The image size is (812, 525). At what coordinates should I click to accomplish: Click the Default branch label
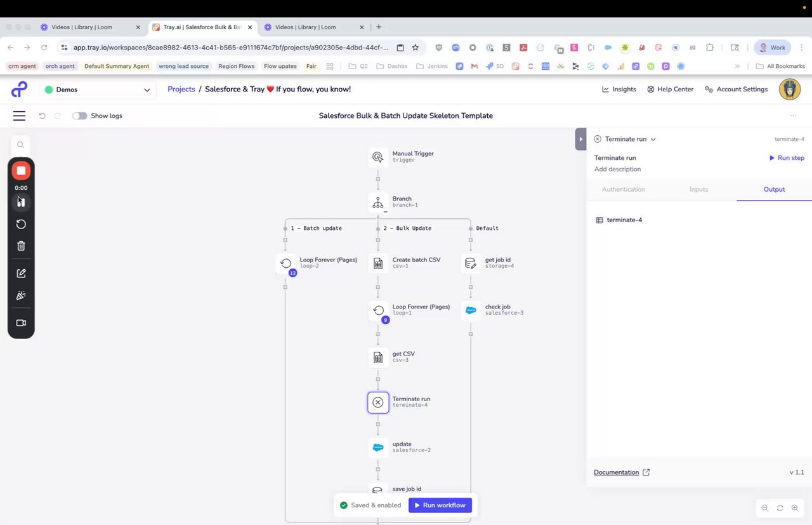(487, 228)
